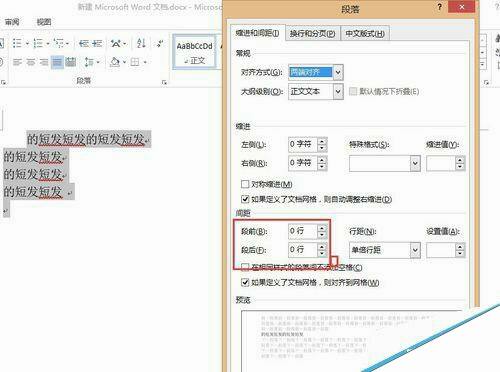Image resolution: width=500 pixels, height=372 pixels.
Task: Toggle the 对称缩进 checkbox
Action: coord(245,184)
